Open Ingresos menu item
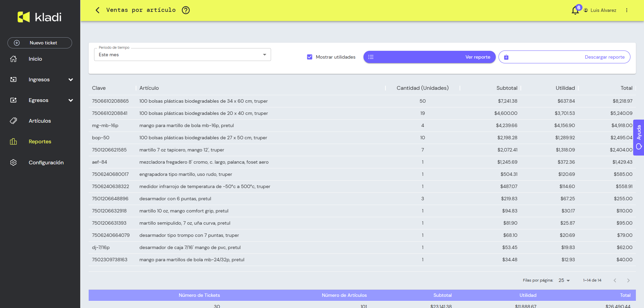The image size is (644, 308). coord(40,80)
